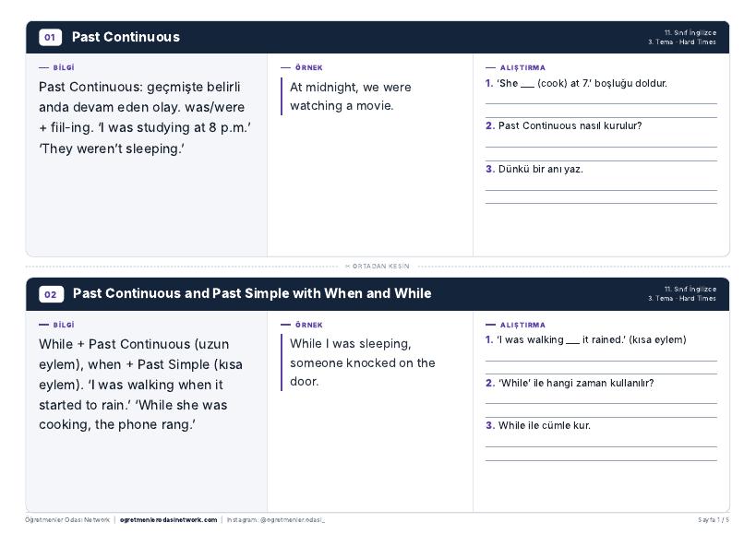
Task: Click '11. Sınıf İngilizce' label in top card
Action: 690,33
